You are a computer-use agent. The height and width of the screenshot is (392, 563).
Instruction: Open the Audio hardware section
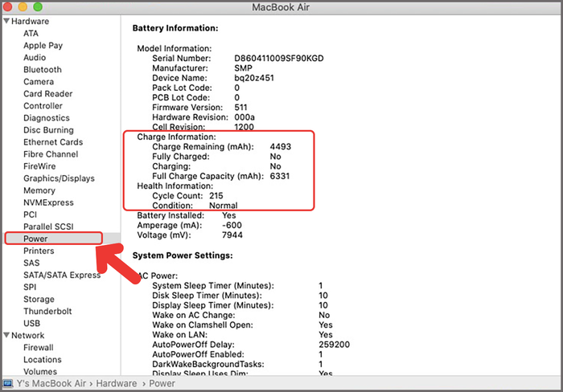(x=35, y=57)
